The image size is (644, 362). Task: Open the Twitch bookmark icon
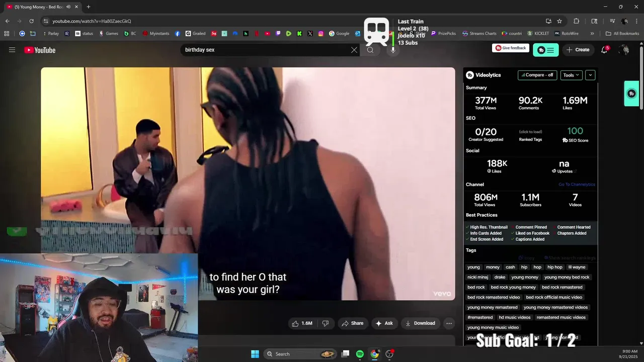coord(278,34)
